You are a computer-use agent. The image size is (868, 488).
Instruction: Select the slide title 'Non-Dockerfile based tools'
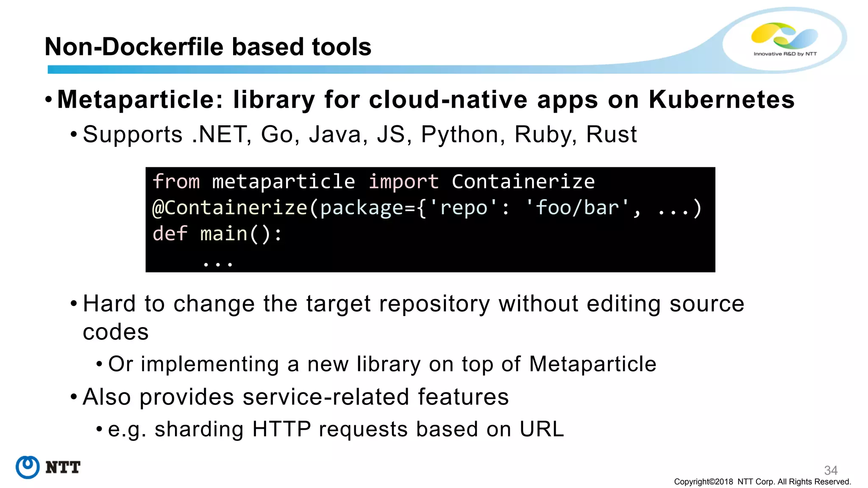pos(208,47)
